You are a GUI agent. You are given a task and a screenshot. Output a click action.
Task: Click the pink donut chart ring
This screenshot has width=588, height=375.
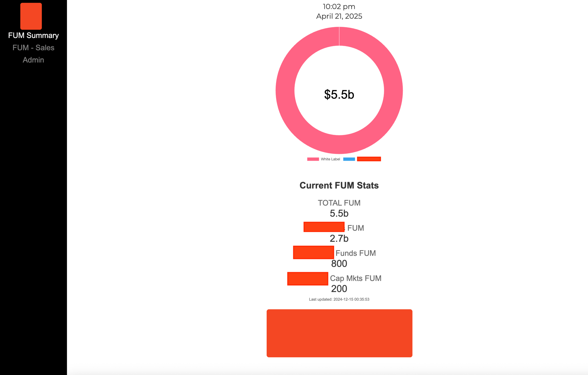click(285, 90)
